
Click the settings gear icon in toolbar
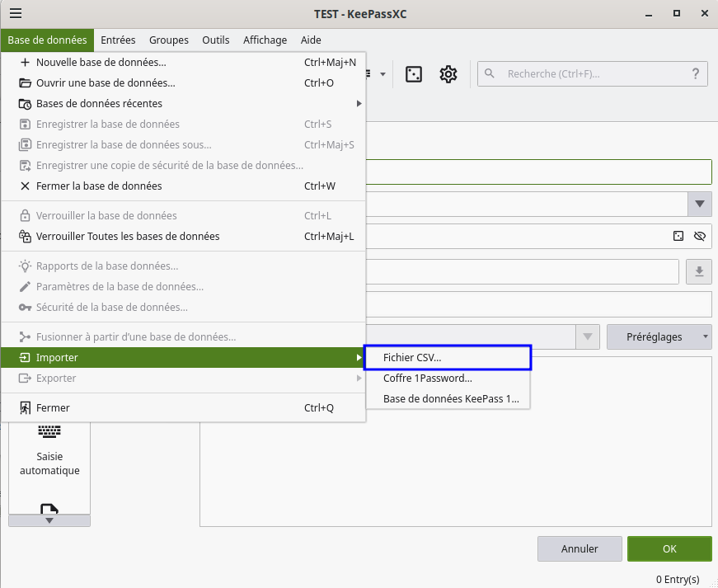tap(448, 74)
